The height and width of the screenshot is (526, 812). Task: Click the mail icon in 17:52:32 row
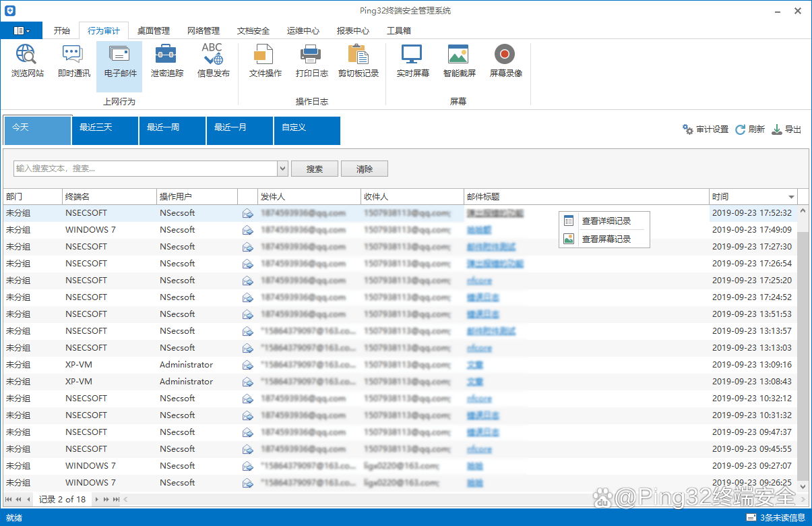pyautogui.click(x=247, y=213)
